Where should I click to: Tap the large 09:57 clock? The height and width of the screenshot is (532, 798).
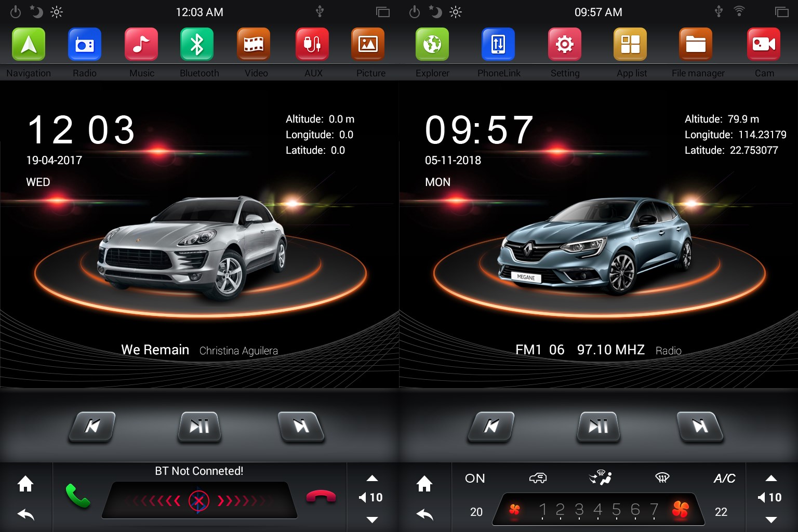pos(479,130)
